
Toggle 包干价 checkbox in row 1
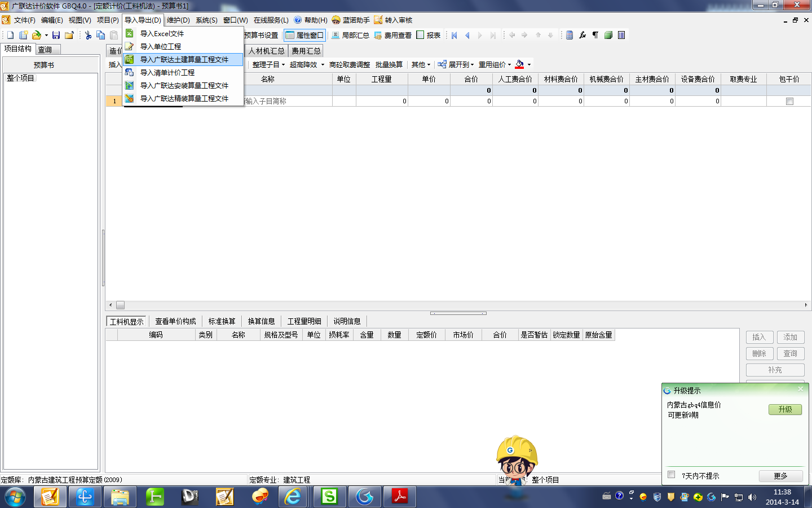(789, 101)
